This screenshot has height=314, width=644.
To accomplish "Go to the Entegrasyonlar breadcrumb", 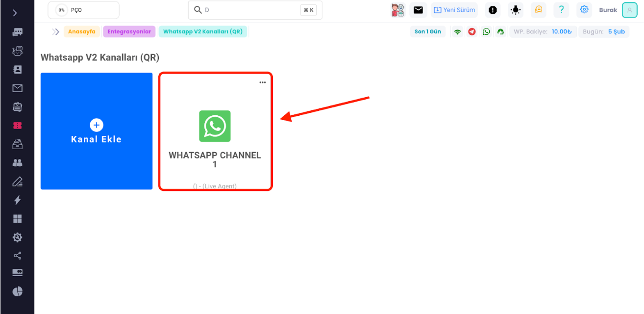I will pos(129,32).
